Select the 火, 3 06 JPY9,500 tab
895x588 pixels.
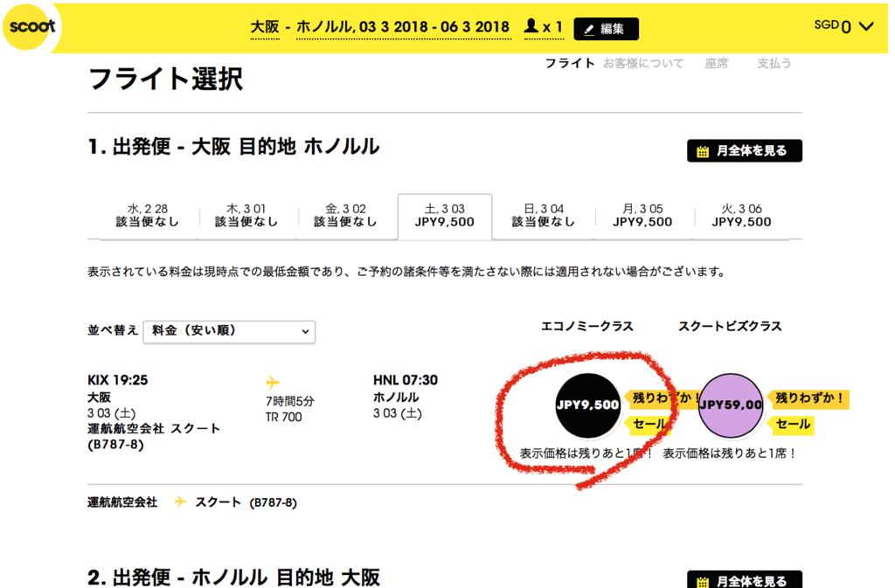(x=741, y=216)
